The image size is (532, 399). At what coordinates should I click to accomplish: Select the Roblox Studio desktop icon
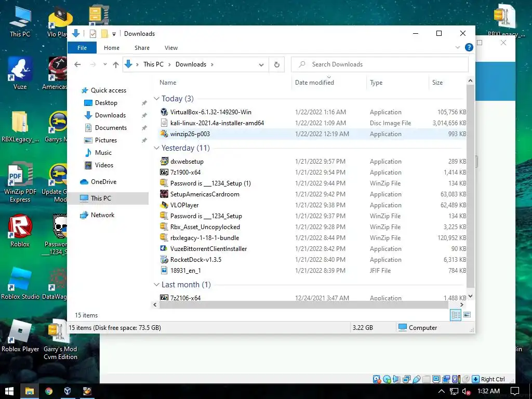pos(20,284)
